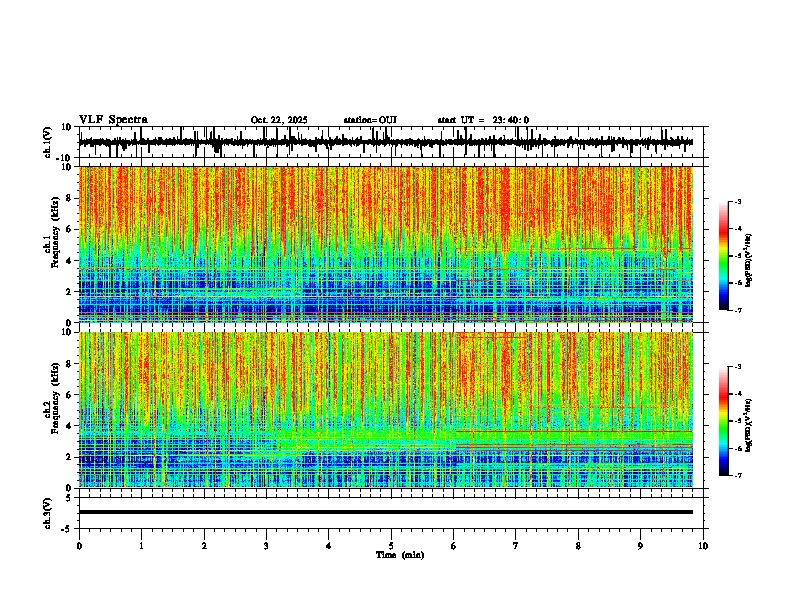Viewport: 792px width, 612px height.
Task: Click the 'VLF Spectra' title text
Action: click(113, 120)
